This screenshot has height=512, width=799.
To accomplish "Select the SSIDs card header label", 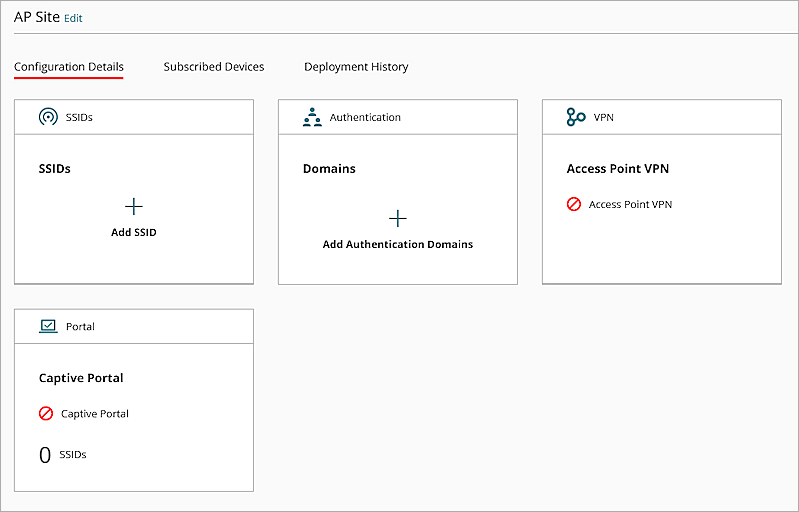I will [x=79, y=117].
